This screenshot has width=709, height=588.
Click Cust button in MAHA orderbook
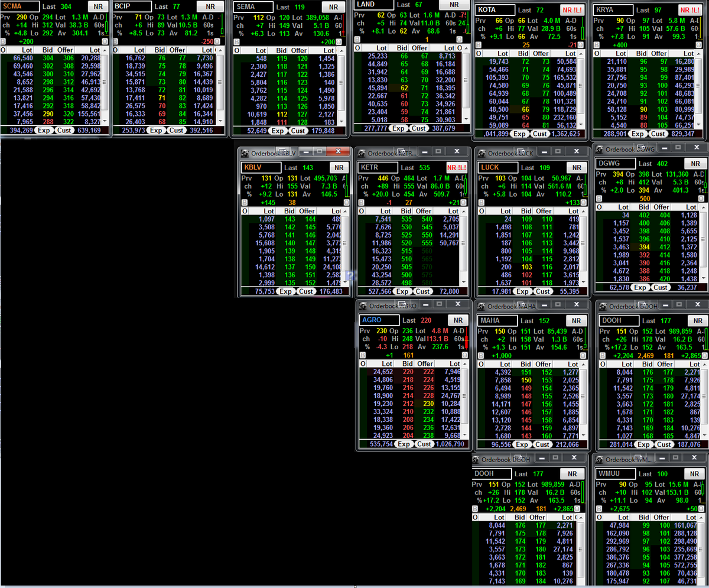pyautogui.click(x=543, y=444)
